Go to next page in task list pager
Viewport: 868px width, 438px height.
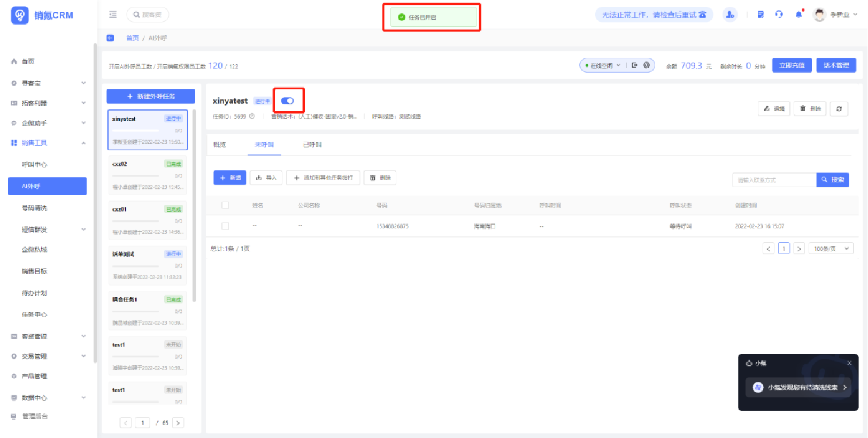(178, 422)
